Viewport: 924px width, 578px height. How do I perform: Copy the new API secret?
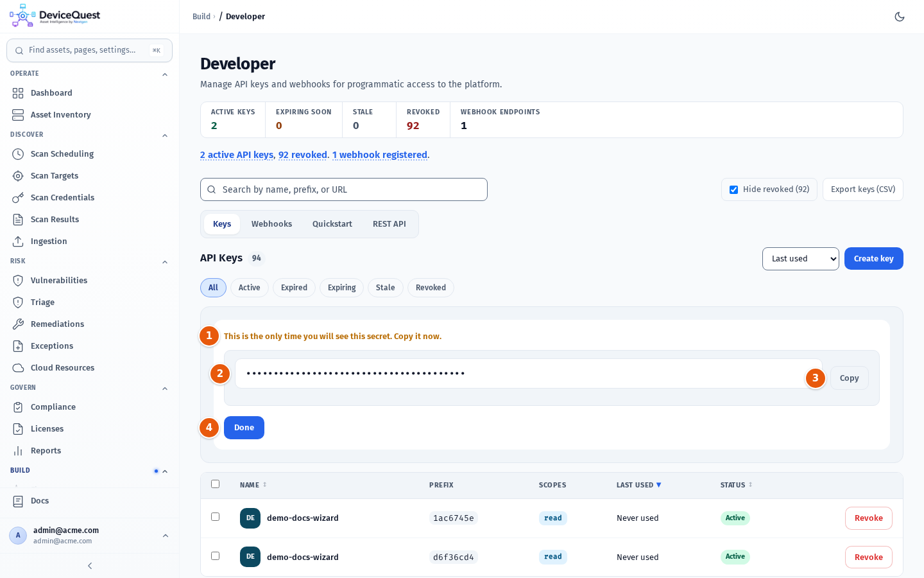(849, 378)
